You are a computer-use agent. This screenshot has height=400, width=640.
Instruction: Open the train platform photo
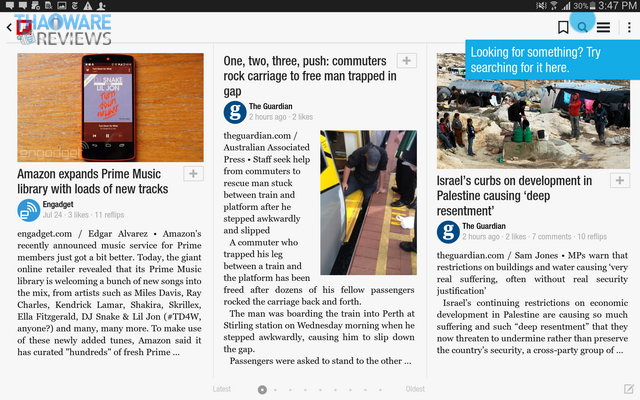click(x=369, y=202)
